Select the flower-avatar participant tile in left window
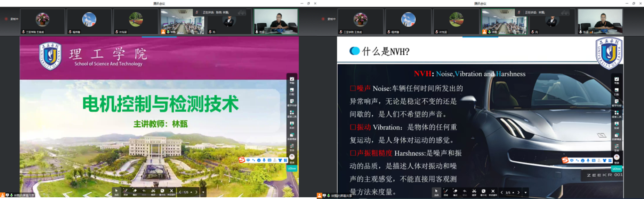The width and height of the screenshot is (644, 199). point(42,22)
